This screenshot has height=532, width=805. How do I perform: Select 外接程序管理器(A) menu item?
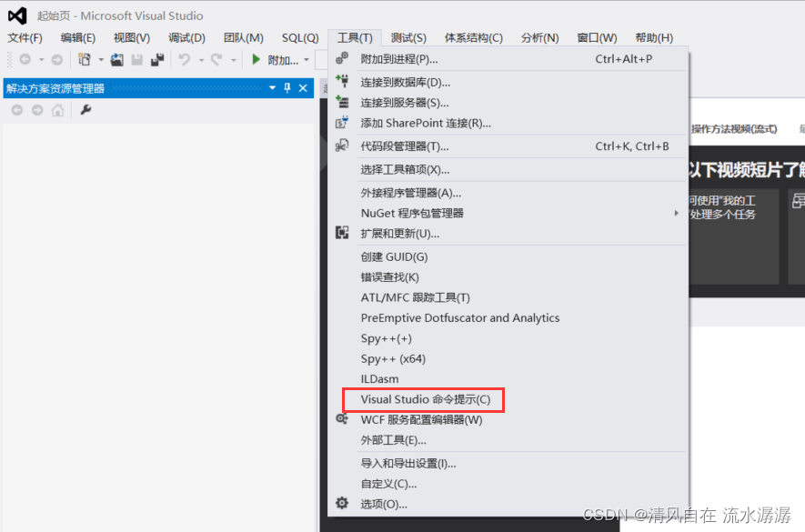point(508,193)
